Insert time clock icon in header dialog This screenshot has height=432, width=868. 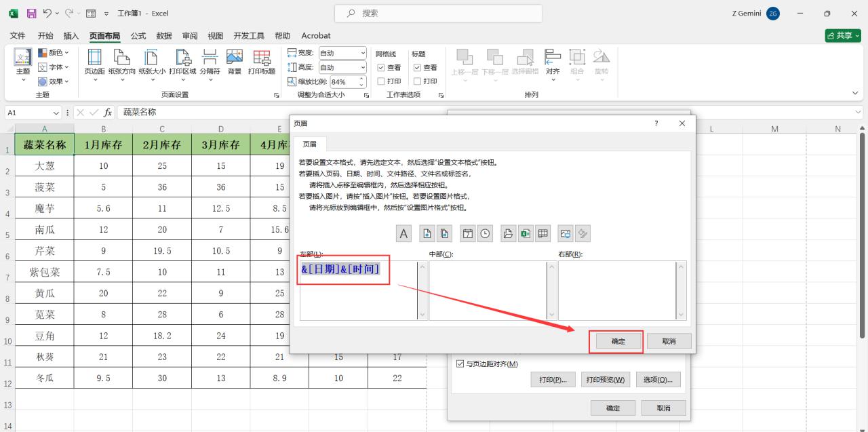click(484, 234)
